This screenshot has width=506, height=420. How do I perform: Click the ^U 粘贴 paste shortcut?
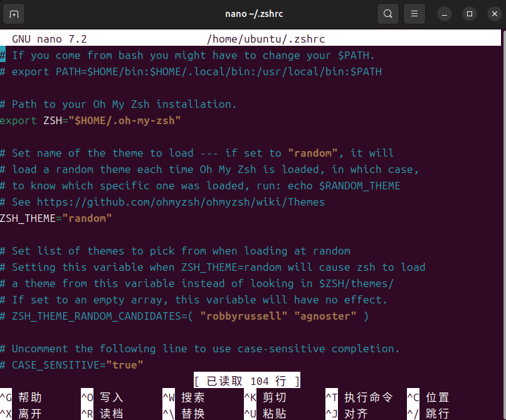[265, 414]
